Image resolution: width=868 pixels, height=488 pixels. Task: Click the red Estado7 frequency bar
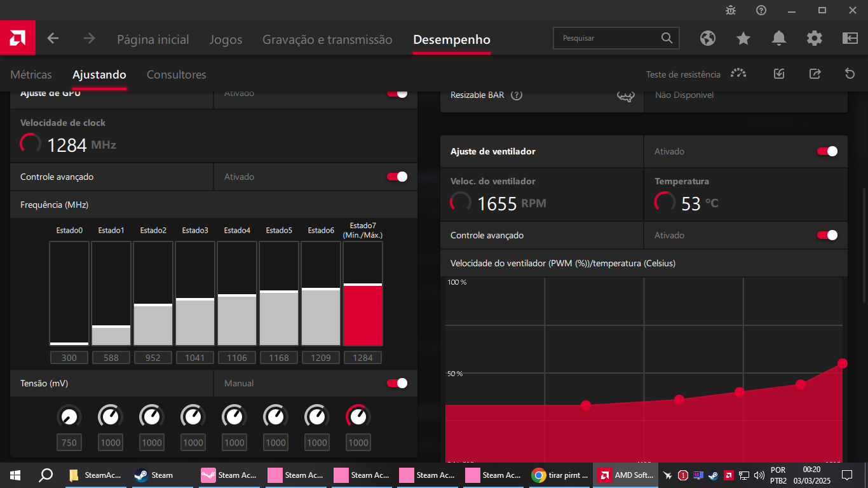click(x=363, y=294)
